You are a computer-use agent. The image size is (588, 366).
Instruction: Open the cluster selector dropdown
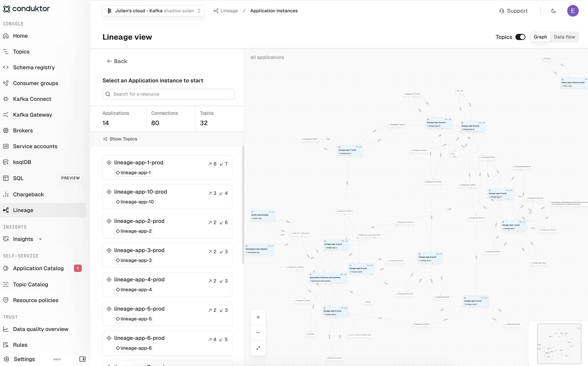pyautogui.click(x=153, y=11)
